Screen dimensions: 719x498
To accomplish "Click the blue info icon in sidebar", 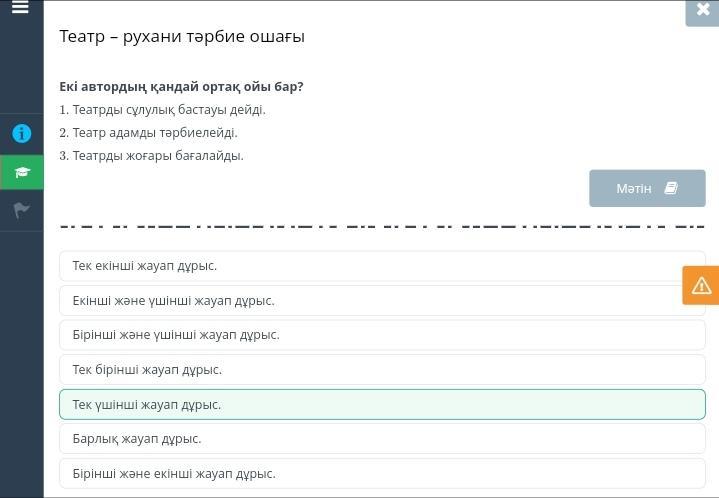I will click(21, 133).
